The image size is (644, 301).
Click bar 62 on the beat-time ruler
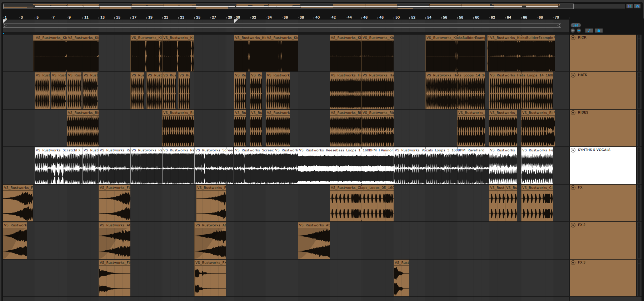(493, 17)
